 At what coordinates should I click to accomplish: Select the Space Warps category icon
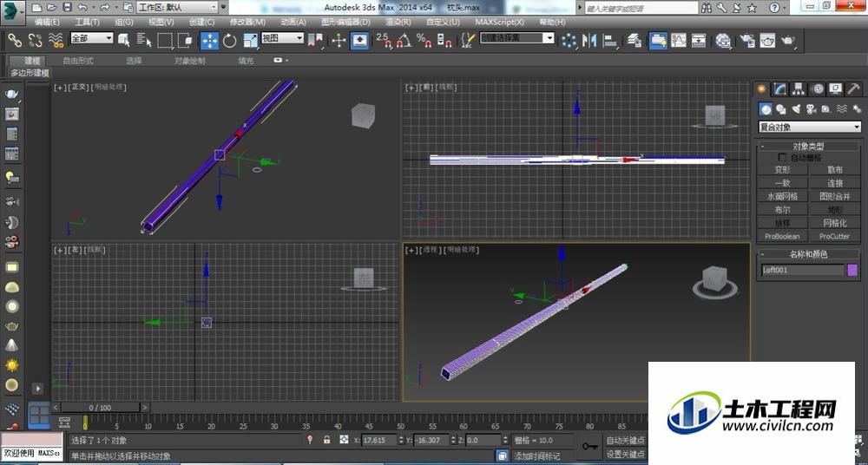(x=841, y=109)
